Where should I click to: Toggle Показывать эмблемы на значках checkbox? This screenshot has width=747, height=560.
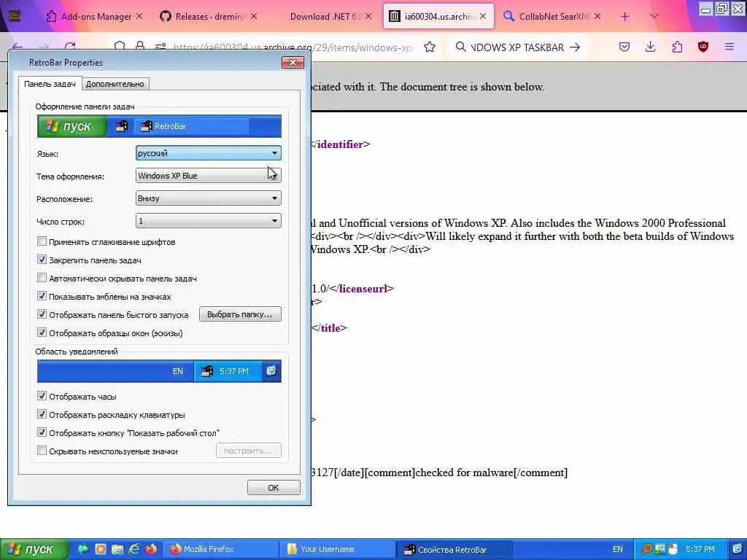[x=42, y=296]
